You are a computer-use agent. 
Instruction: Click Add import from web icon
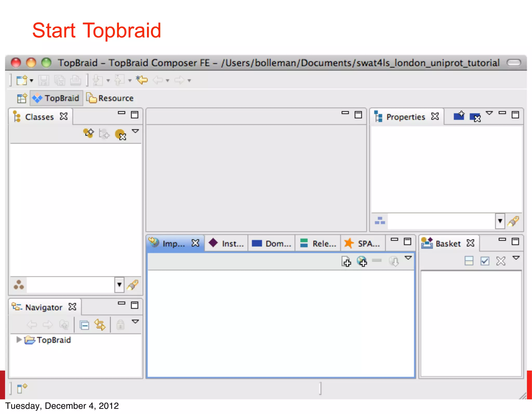pyautogui.click(x=362, y=261)
